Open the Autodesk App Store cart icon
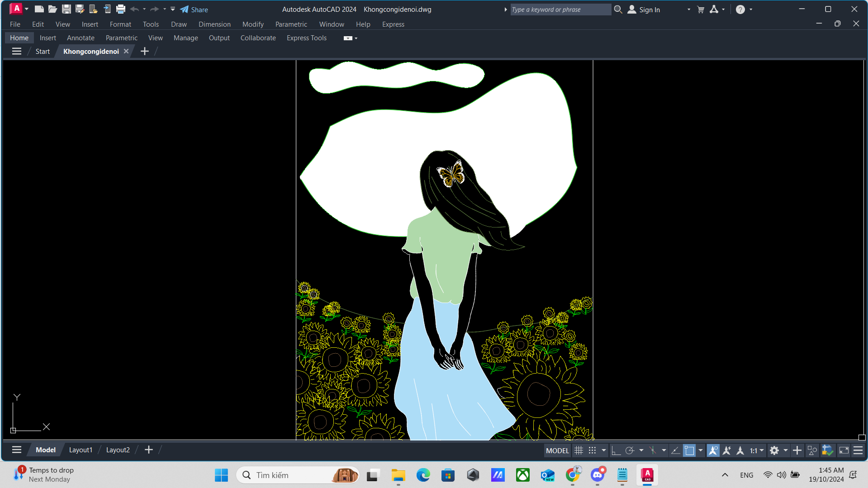This screenshot has width=868, height=488. point(701,9)
